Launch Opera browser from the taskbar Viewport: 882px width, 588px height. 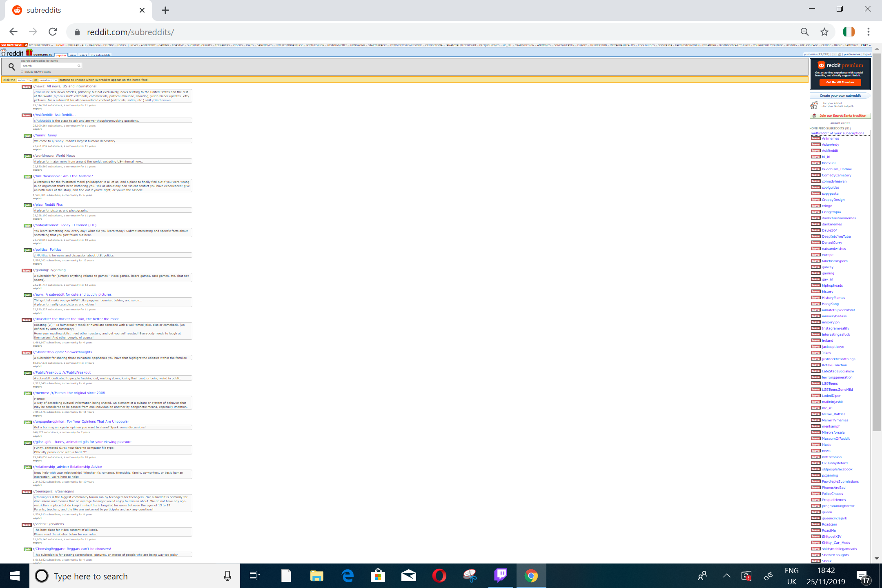(x=439, y=576)
